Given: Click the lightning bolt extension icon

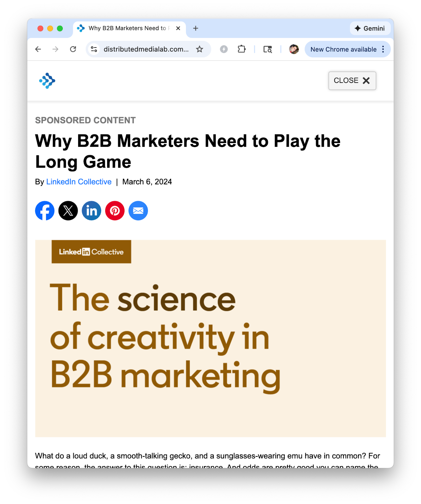Looking at the screenshot, I should 224,49.
